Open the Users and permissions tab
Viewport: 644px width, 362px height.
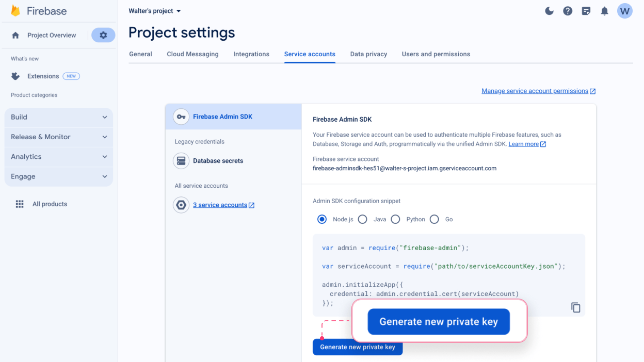click(x=436, y=54)
